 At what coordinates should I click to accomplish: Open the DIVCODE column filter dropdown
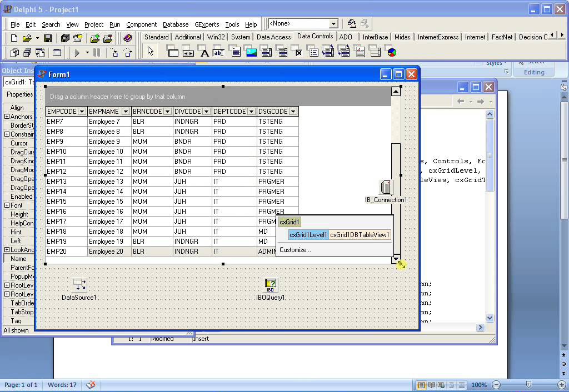click(x=206, y=112)
